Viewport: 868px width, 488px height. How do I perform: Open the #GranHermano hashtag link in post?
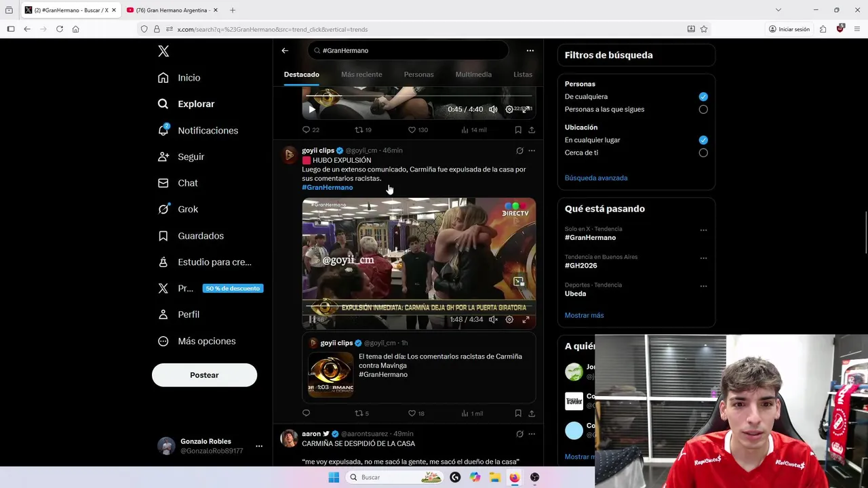point(328,188)
